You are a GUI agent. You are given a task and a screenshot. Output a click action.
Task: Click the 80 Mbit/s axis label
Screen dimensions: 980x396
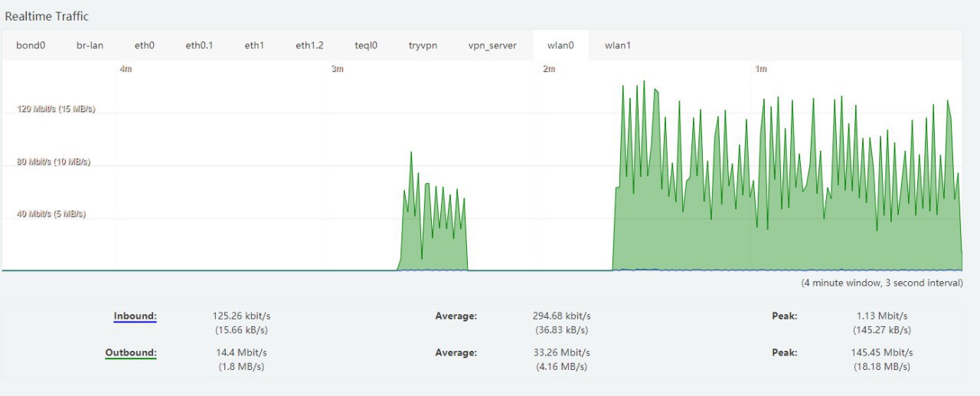(x=54, y=162)
